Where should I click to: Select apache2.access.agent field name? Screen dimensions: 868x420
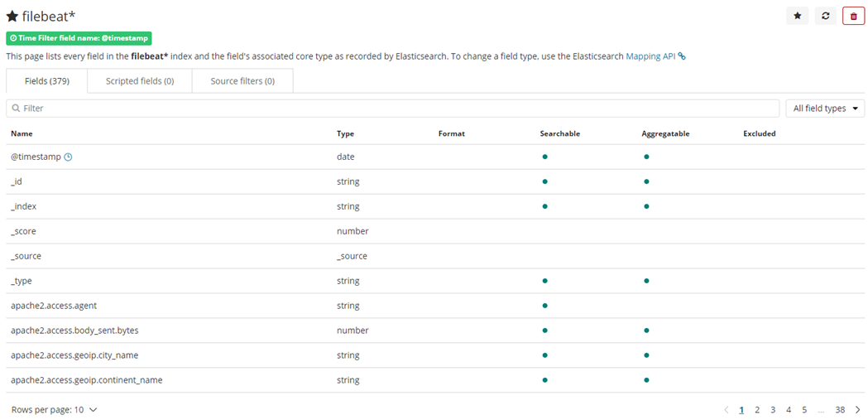pyautogui.click(x=55, y=306)
